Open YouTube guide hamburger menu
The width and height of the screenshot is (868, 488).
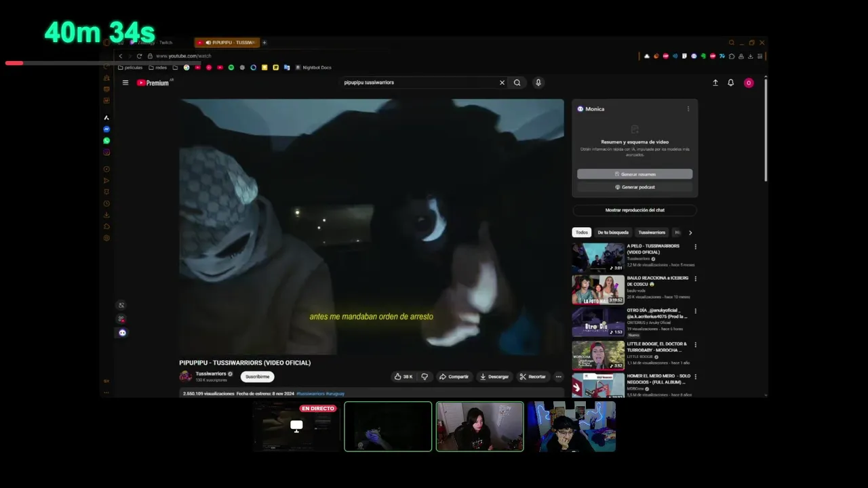(x=125, y=83)
